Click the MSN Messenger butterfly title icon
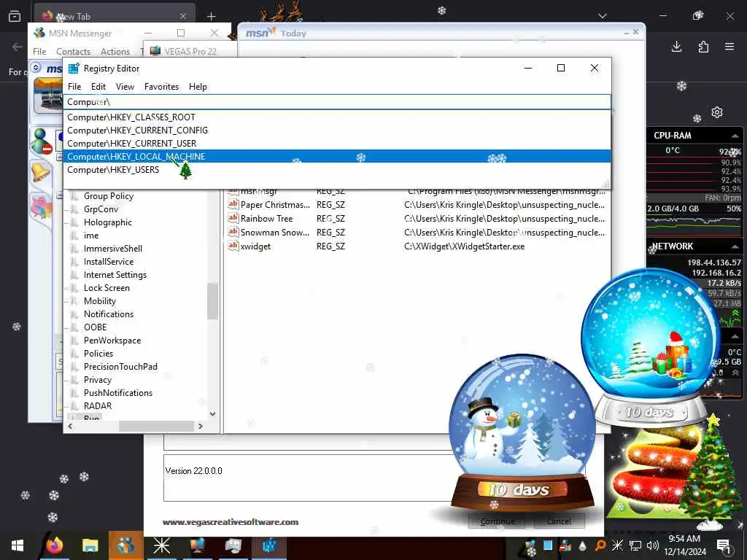747x560 pixels. coord(39,33)
